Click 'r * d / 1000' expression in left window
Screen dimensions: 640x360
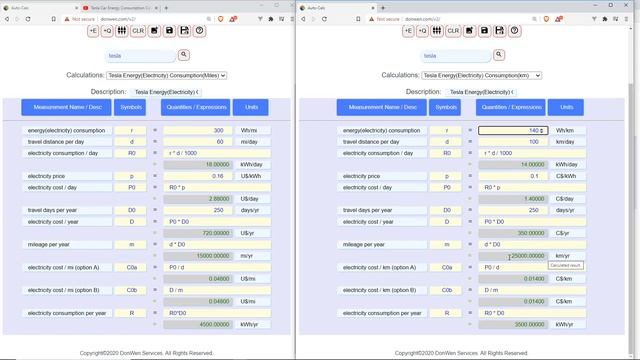[x=217, y=153]
